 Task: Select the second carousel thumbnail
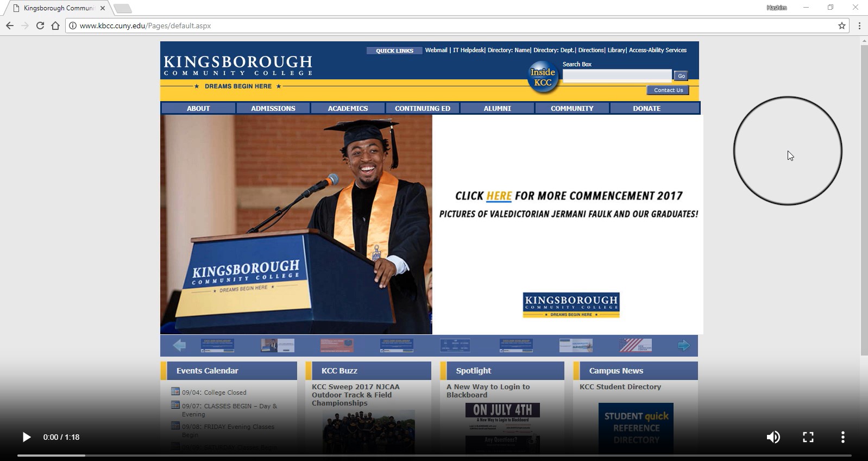coord(278,345)
